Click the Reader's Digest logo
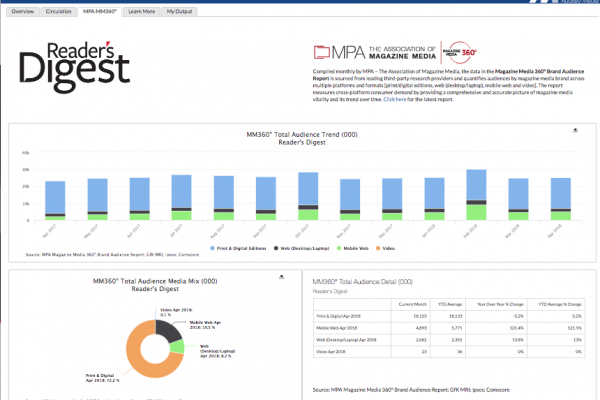Screen dimensions: 600x400 (75, 67)
